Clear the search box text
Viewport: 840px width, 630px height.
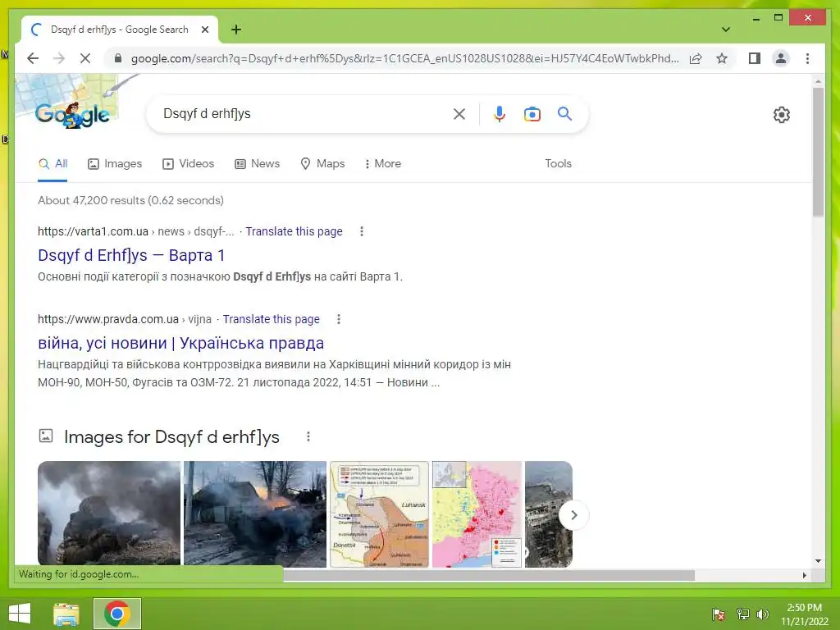pyautogui.click(x=459, y=113)
